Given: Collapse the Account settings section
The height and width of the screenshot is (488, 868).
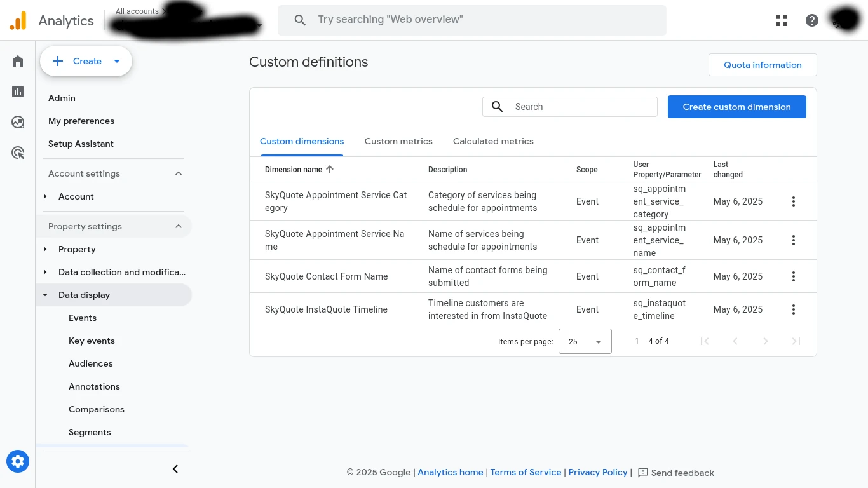Looking at the screenshot, I should (179, 173).
